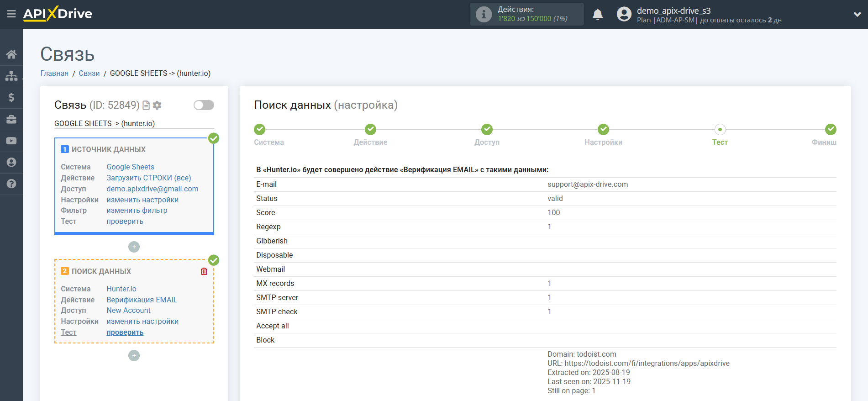Open the billing dollar sidebar icon
The height and width of the screenshot is (401, 868).
click(x=11, y=97)
